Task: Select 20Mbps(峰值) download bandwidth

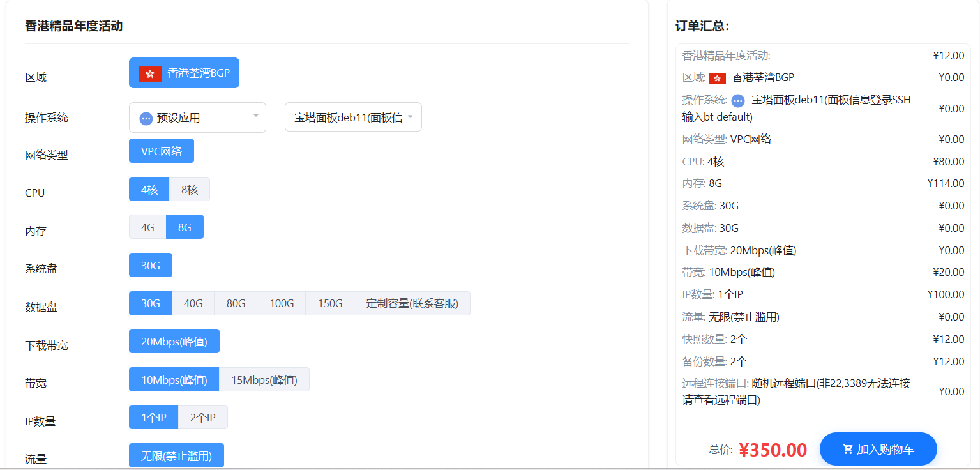Action: 174,341
